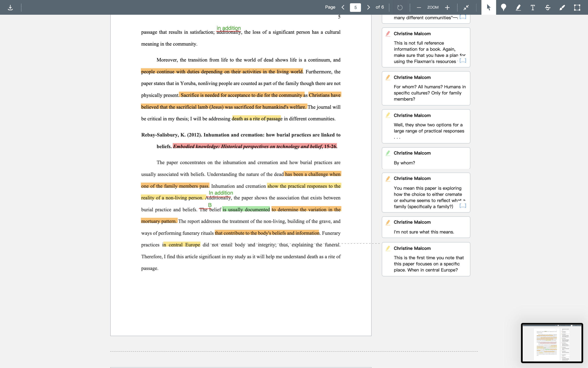
Task: Click the yellow highlighter icon on 'Well, they show' comment
Action: [388, 115]
